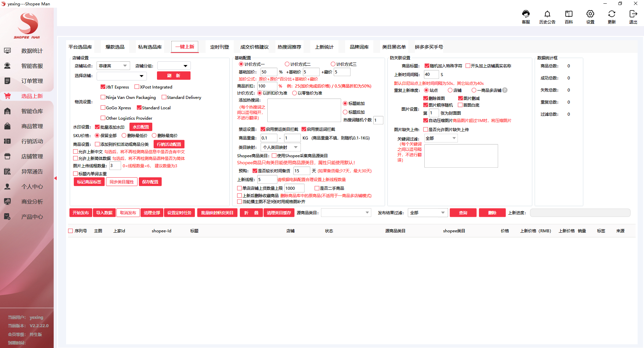Viewport: 644px width, 348px height.
Task: Toggle 批量添加水印 checkbox
Action: [97, 127]
